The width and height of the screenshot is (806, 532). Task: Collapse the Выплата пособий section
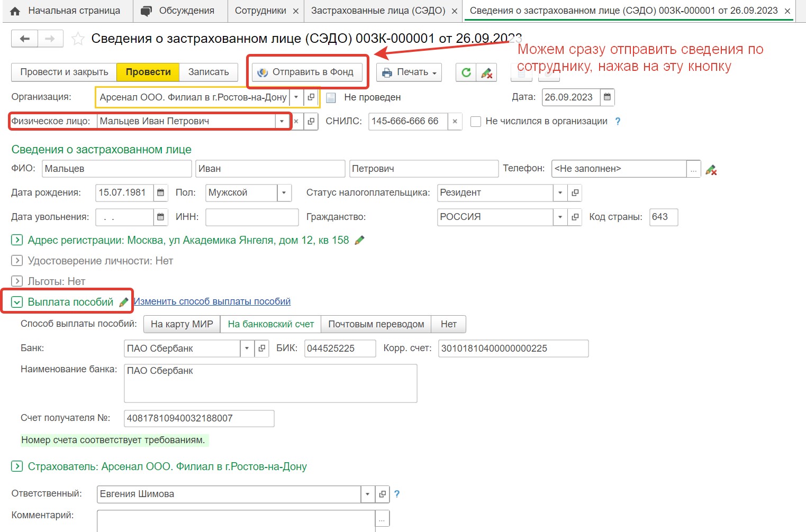coord(17,302)
